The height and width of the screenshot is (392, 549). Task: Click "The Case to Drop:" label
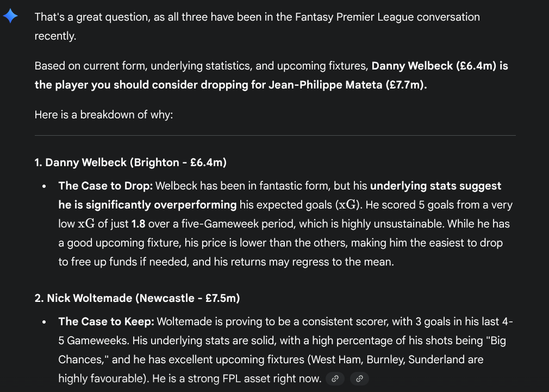(x=105, y=186)
